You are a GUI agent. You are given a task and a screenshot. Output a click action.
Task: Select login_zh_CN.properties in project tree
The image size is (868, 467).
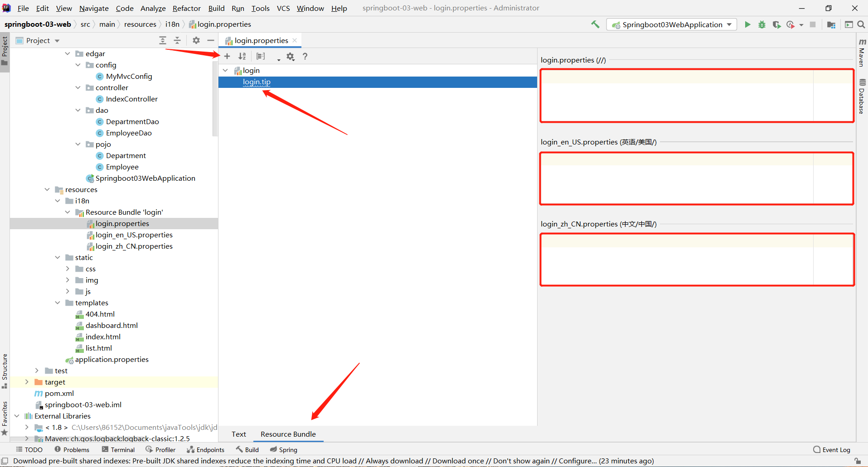[134, 246]
